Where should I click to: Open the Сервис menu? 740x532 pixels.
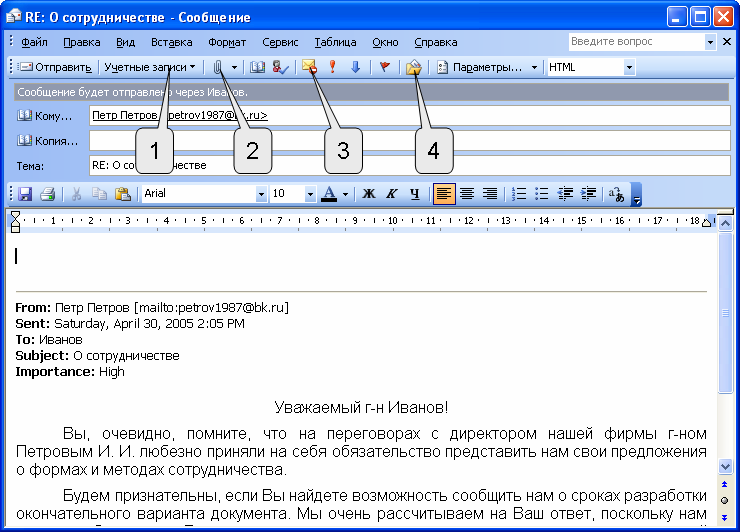click(x=280, y=42)
